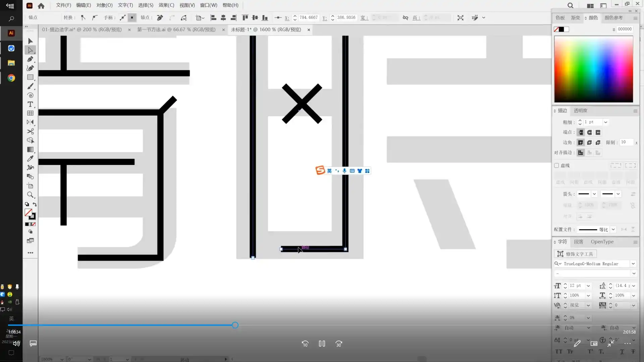Viewport: 644px width, 362px height.
Task: Select the Rectangle tool
Action: point(30,77)
